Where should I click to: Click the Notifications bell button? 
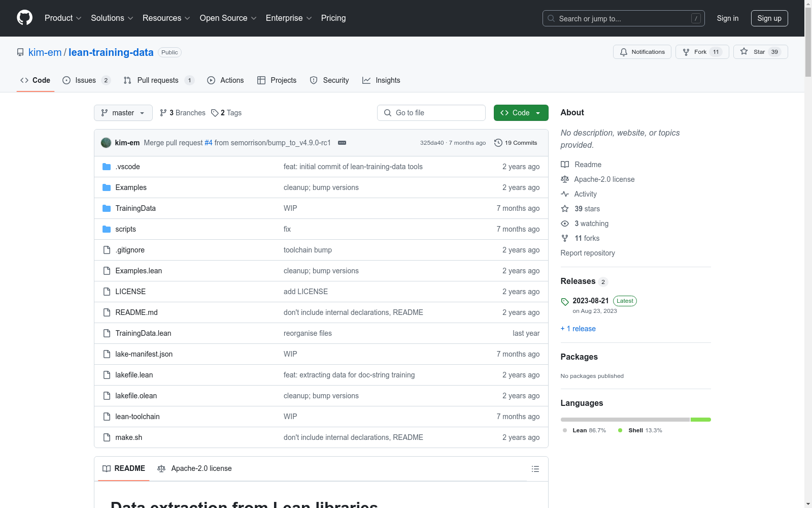coord(642,52)
